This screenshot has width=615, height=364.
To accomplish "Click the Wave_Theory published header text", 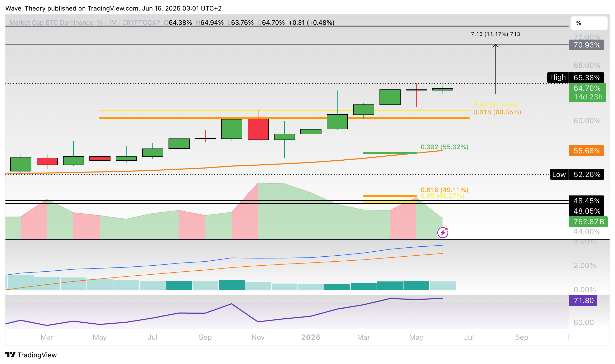I will pos(113,8).
